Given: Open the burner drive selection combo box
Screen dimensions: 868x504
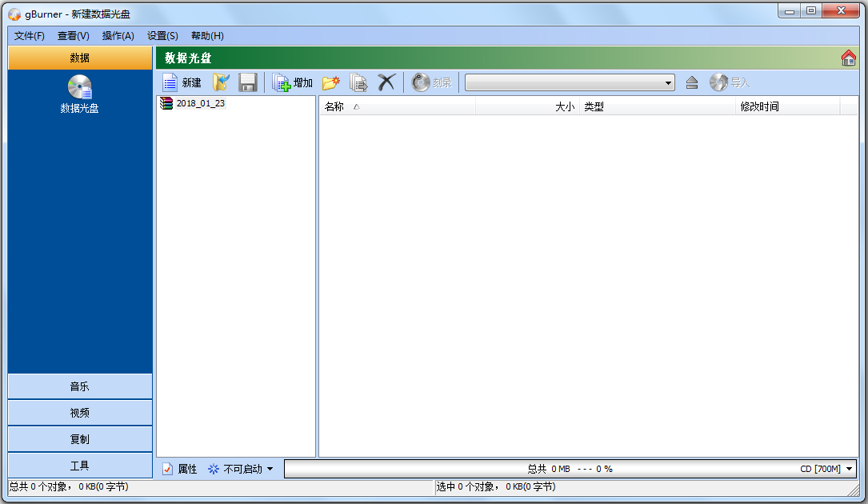Looking at the screenshot, I should [x=570, y=82].
